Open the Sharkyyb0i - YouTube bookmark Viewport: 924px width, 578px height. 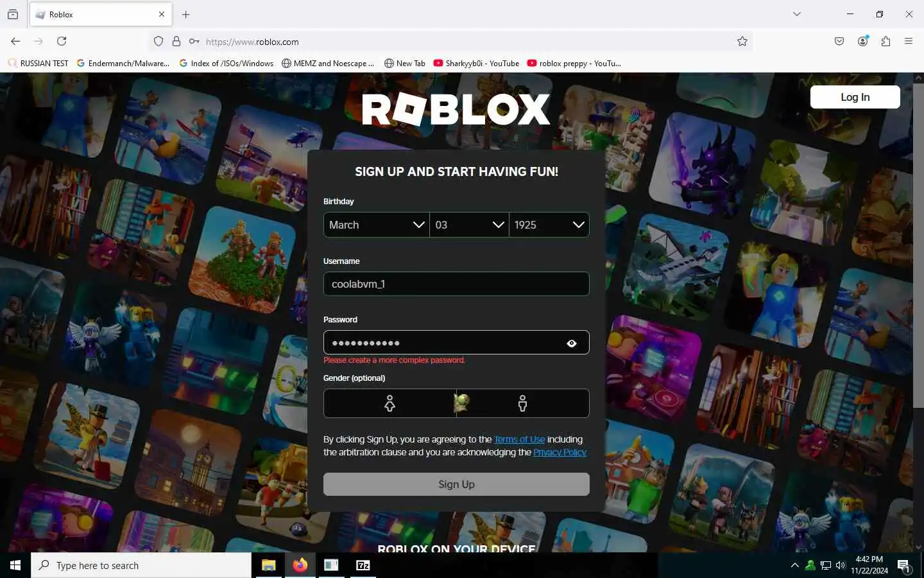(477, 63)
